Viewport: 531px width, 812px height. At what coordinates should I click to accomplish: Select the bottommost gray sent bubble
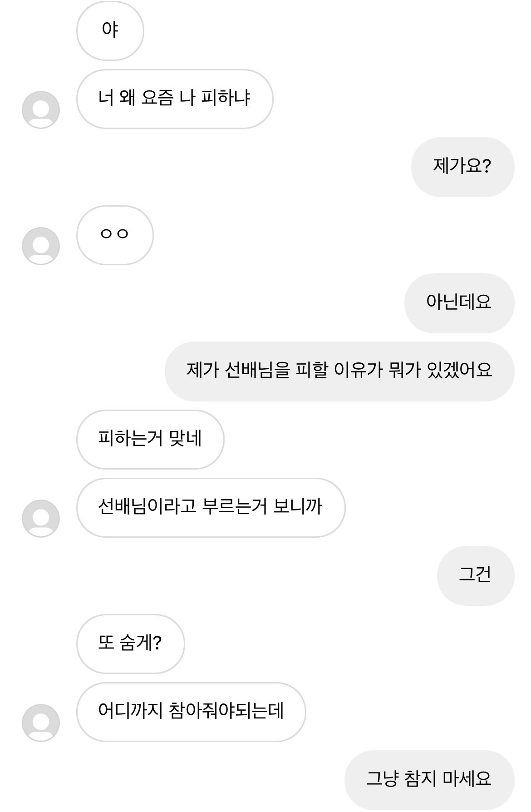(429, 780)
